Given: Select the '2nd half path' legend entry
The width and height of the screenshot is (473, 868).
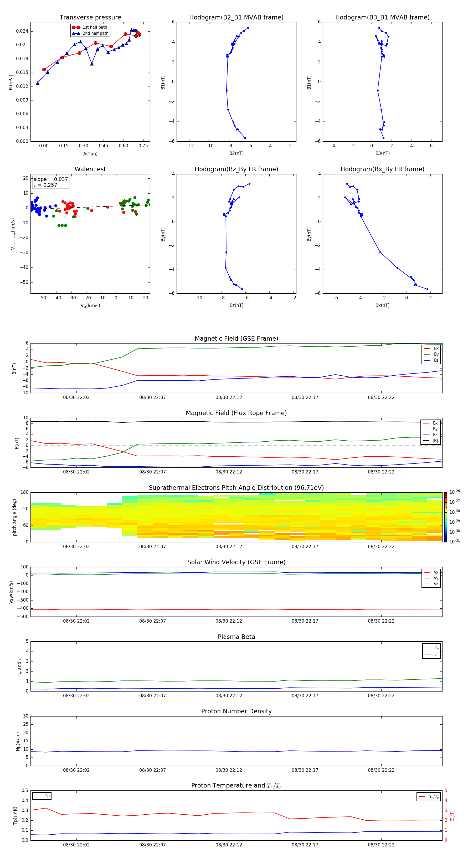Looking at the screenshot, I should tap(90, 33).
